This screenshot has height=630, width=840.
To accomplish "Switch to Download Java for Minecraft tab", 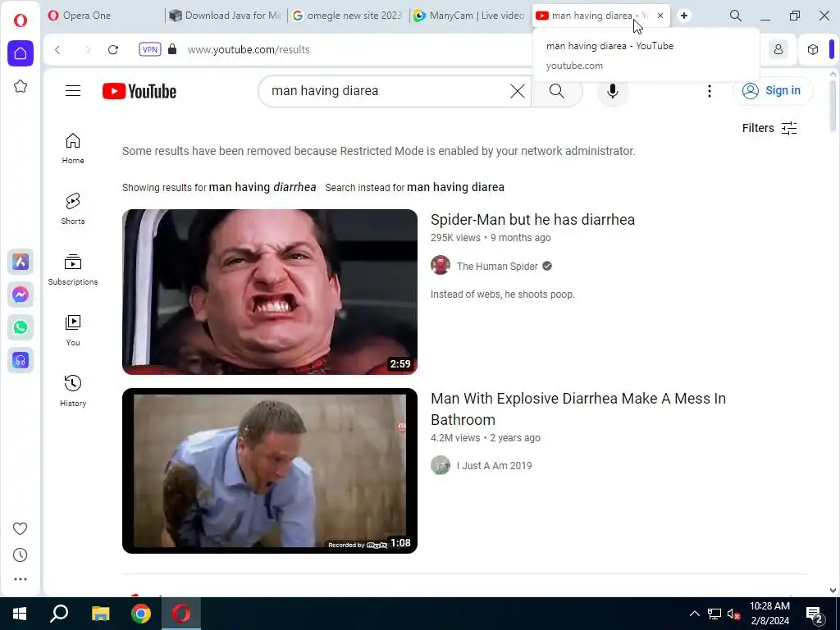I will click(x=226, y=16).
